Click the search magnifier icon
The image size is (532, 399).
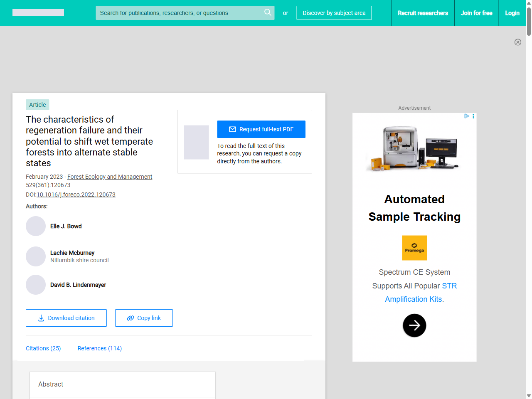pos(268,12)
